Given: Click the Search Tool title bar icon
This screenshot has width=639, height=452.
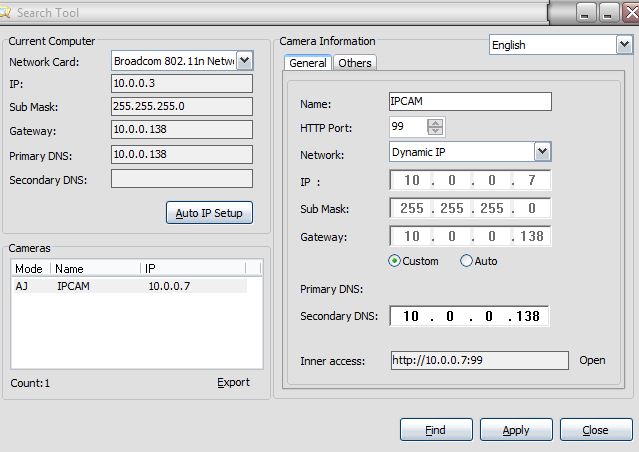Looking at the screenshot, I should click(x=6, y=13).
